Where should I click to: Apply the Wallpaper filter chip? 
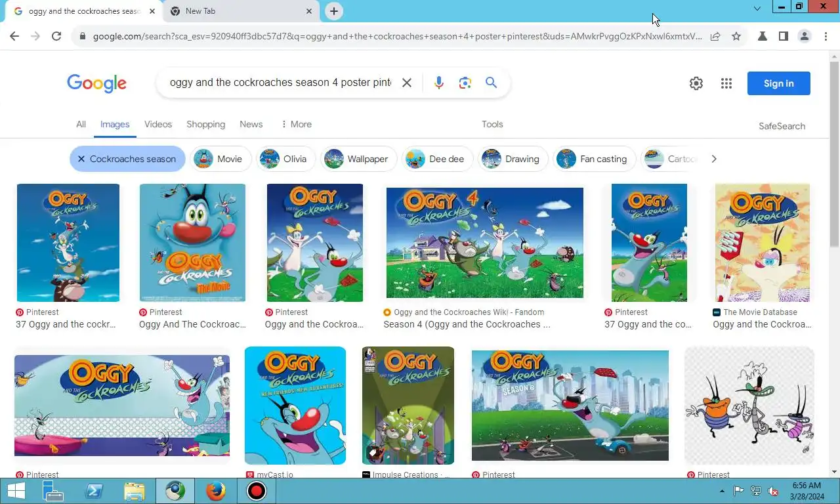(x=359, y=159)
